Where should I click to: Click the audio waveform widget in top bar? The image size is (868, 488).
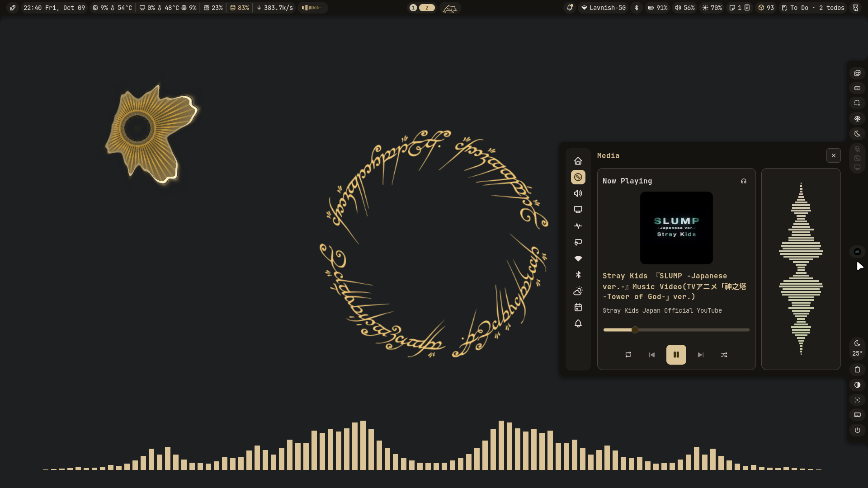click(312, 8)
